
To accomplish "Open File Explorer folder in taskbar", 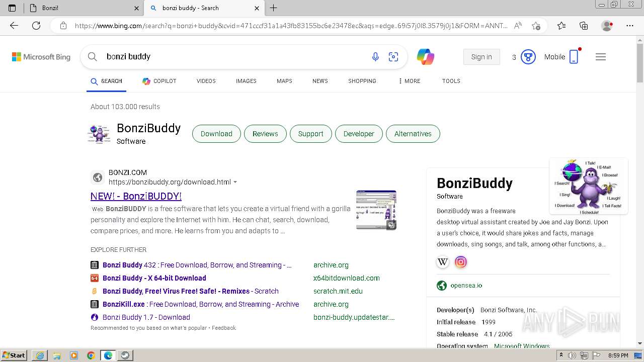I will pyautogui.click(x=57, y=355).
